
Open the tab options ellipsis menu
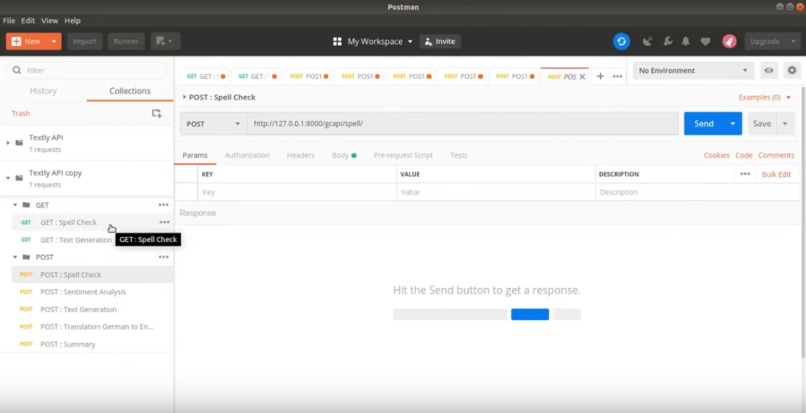618,76
